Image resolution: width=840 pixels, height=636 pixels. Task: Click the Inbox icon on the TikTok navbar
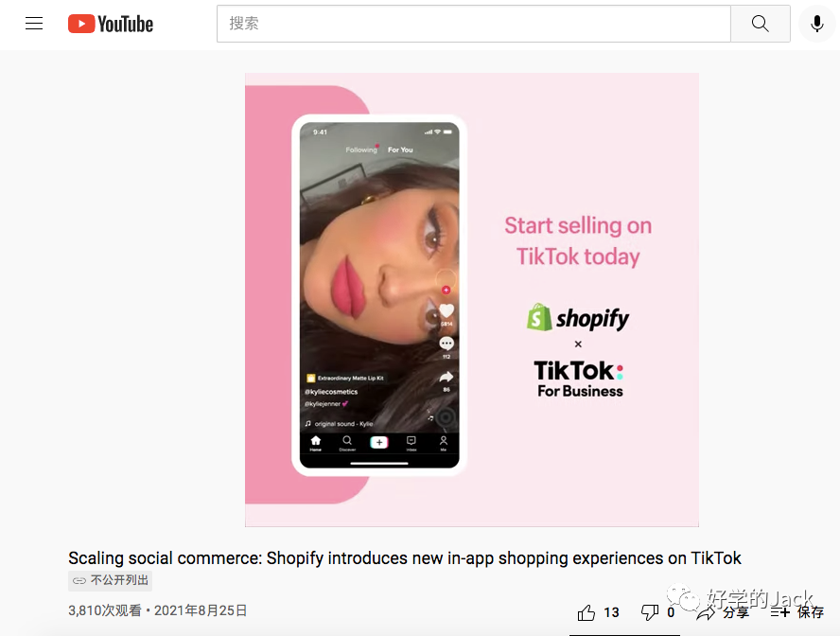coord(411,439)
